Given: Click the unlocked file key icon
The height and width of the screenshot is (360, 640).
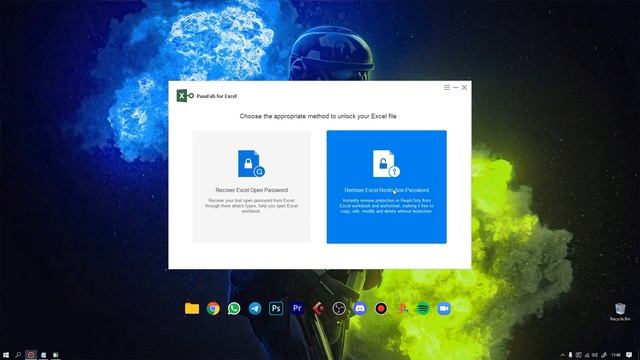Looking at the screenshot, I should pyautogui.click(x=386, y=164).
